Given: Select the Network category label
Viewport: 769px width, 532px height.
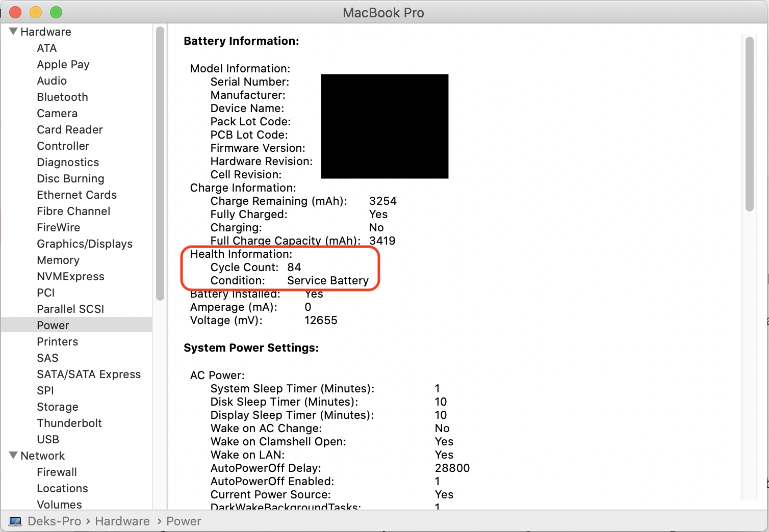Looking at the screenshot, I should tap(43, 456).
